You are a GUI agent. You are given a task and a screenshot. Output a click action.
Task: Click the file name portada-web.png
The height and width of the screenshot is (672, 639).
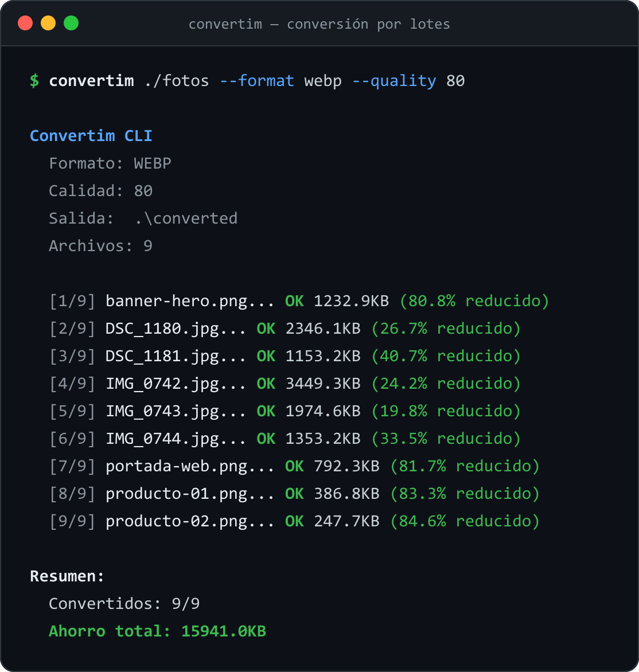(x=177, y=466)
